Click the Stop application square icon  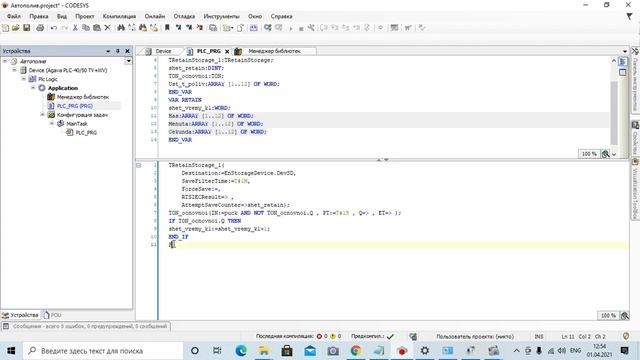301,29
